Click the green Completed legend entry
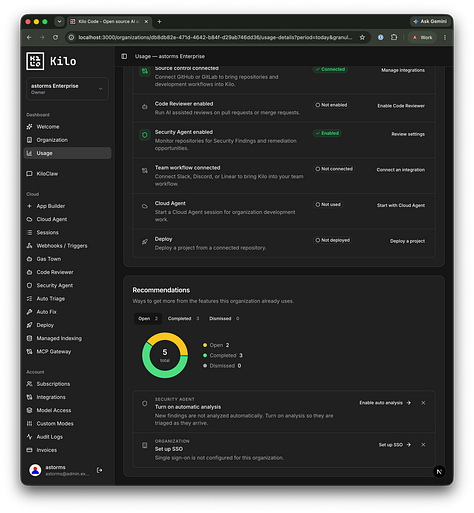The image size is (474, 513). point(223,356)
